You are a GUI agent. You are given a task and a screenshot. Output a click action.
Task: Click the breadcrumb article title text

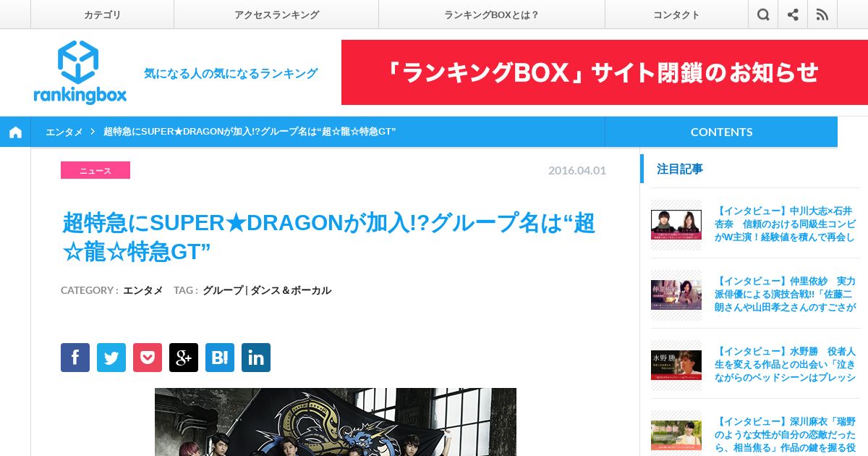pyautogui.click(x=250, y=132)
